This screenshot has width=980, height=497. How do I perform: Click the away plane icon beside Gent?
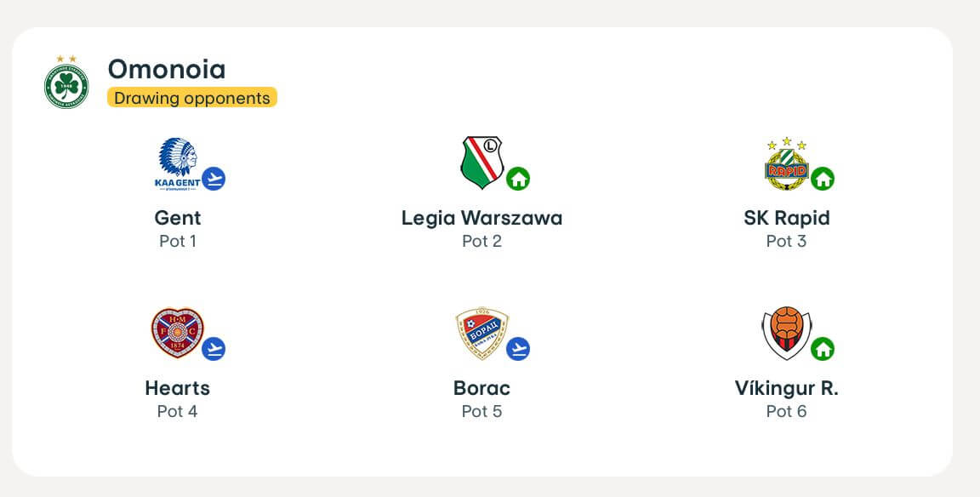point(214,179)
